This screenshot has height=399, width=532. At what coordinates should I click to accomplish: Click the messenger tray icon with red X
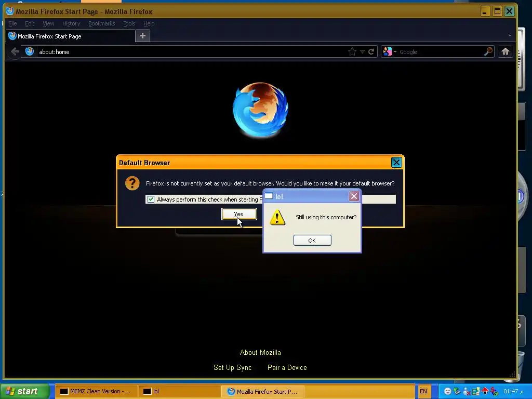(x=467, y=391)
